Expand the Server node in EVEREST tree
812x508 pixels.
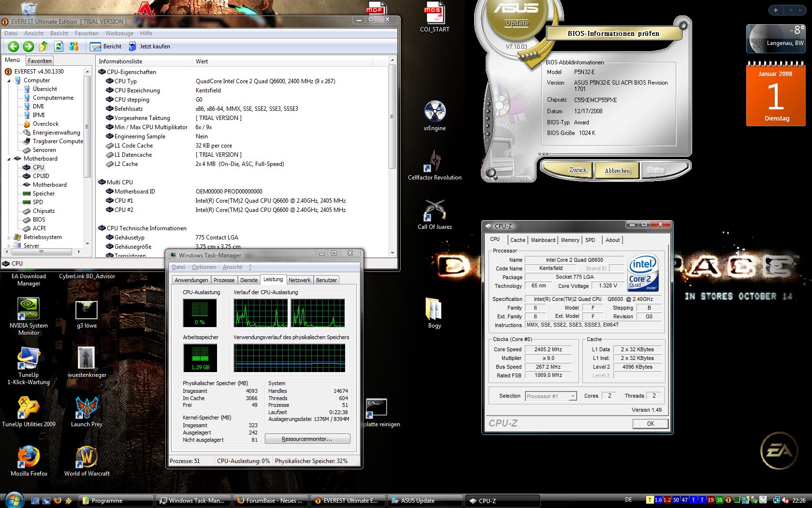(10, 246)
